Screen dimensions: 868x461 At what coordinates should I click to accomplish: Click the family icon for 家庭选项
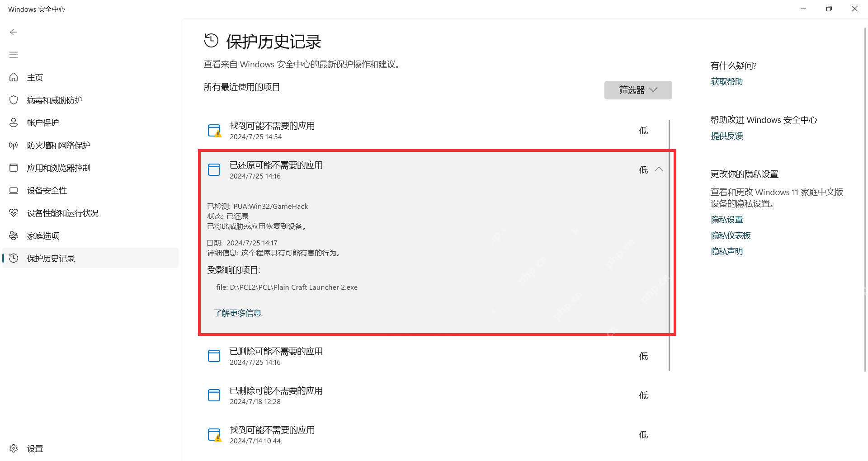14,235
